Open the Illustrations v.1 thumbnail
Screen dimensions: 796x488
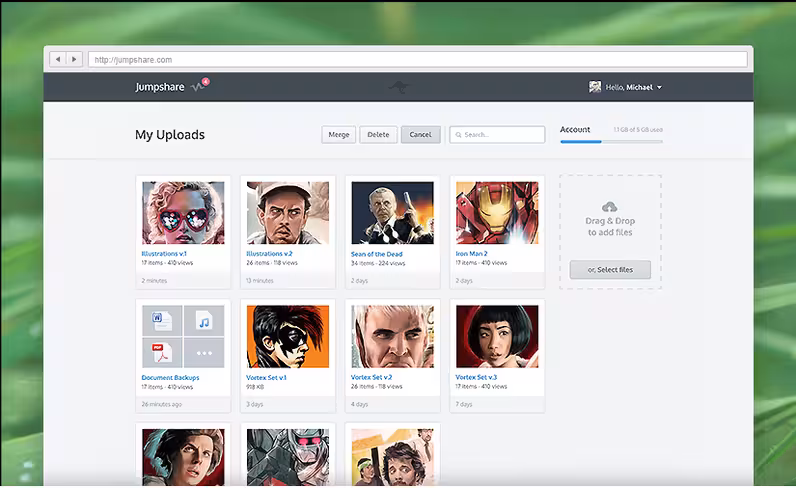click(183, 213)
